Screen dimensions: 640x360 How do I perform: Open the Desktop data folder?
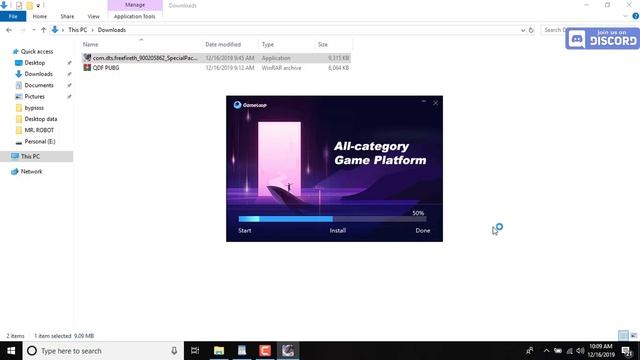pyautogui.click(x=40, y=119)
